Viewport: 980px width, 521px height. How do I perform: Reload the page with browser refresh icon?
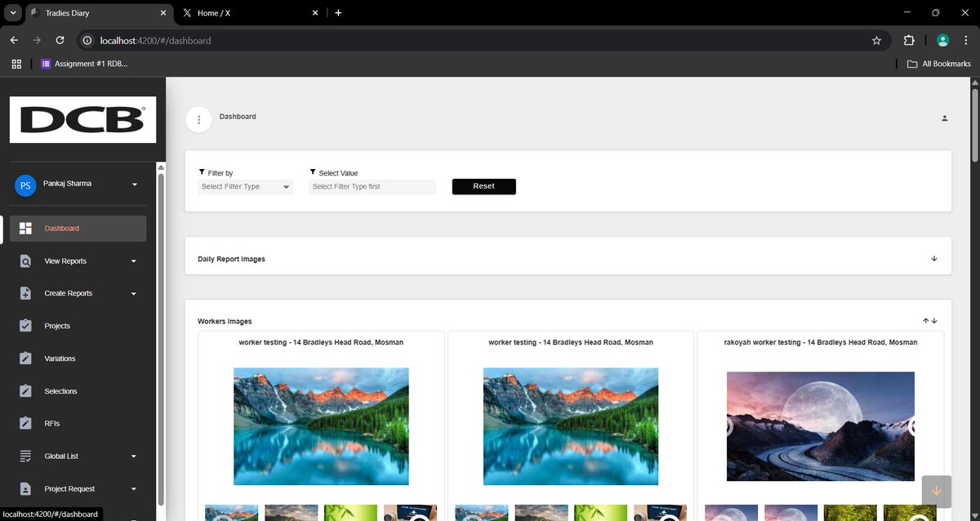60,40
